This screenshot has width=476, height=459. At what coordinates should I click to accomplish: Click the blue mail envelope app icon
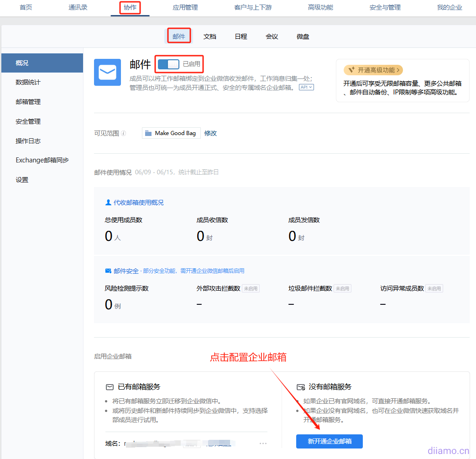107,72
